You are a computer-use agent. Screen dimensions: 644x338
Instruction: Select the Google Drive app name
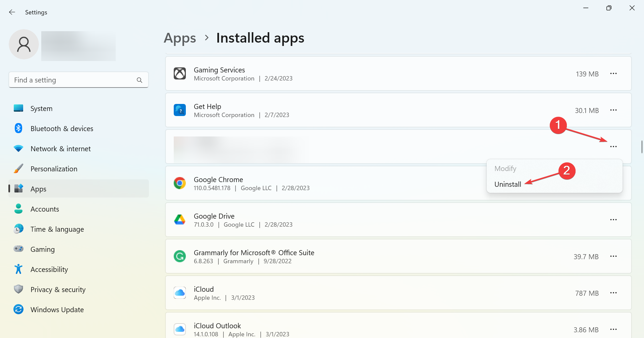pyautogui.click(x=214, y=216)
